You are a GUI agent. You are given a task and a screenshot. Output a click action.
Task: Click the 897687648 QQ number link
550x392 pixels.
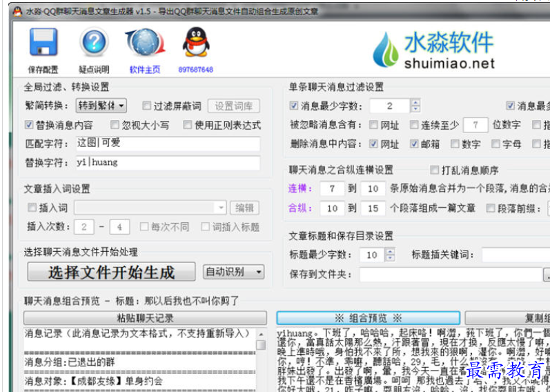click(196, 70)
